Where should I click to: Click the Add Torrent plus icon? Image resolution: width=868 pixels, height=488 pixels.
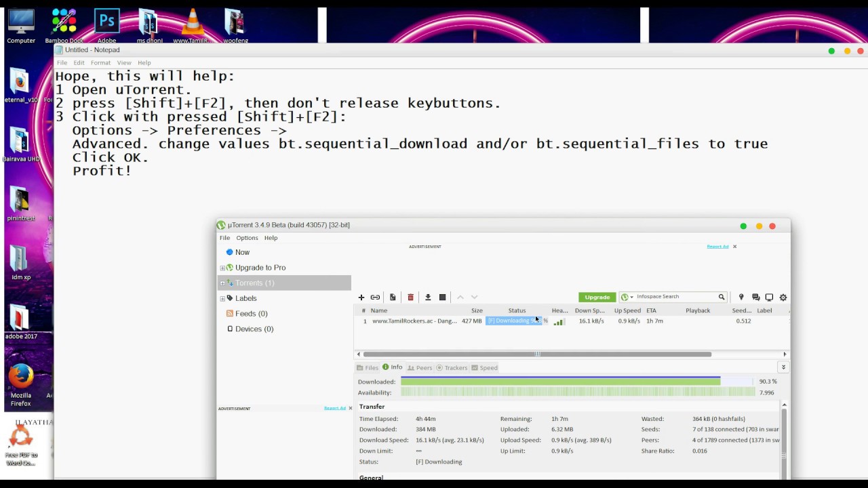click(361, 297)
